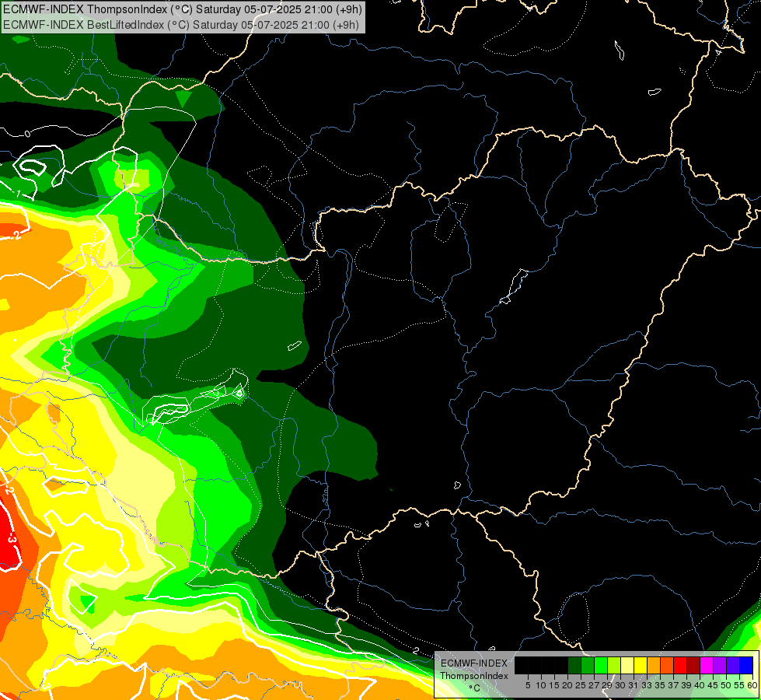Click the legend tick value 31

[634, 685]
